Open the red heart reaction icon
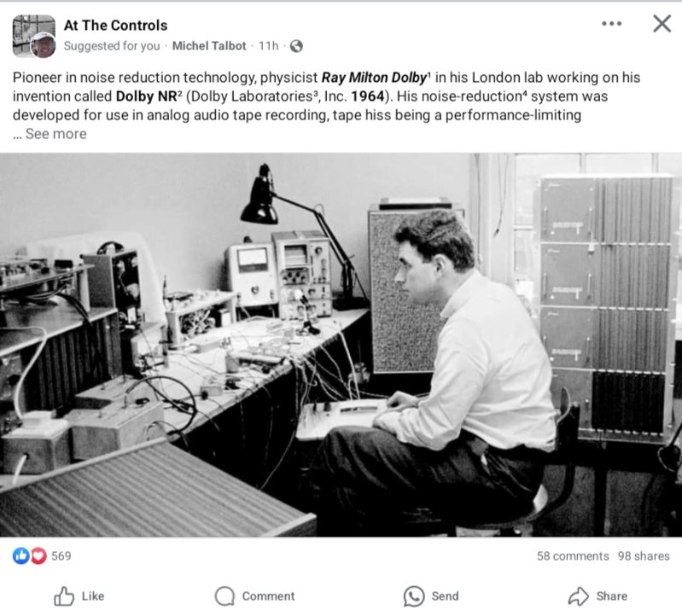This screenshot has height=616, width=682. coord(38,555)
